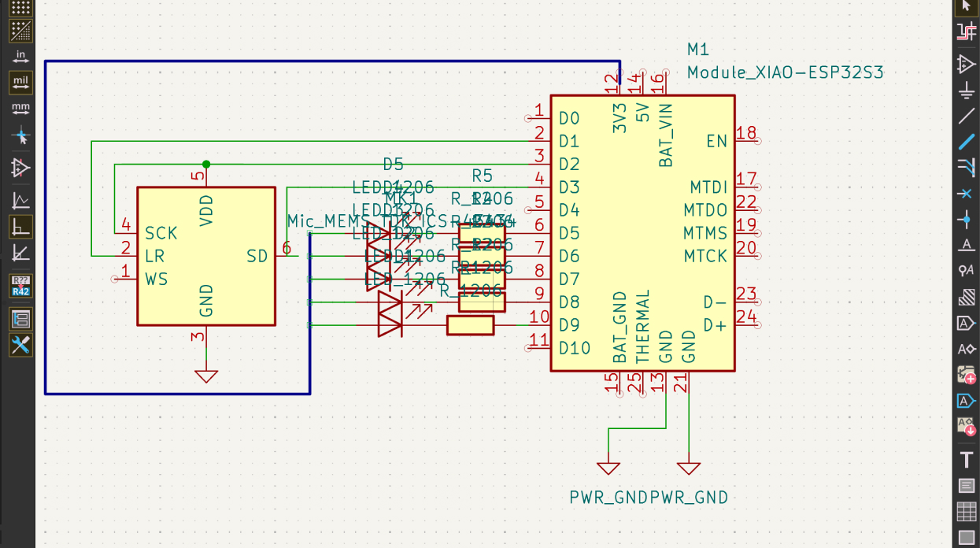Select the Place Junction tool

tap(967, 219)
